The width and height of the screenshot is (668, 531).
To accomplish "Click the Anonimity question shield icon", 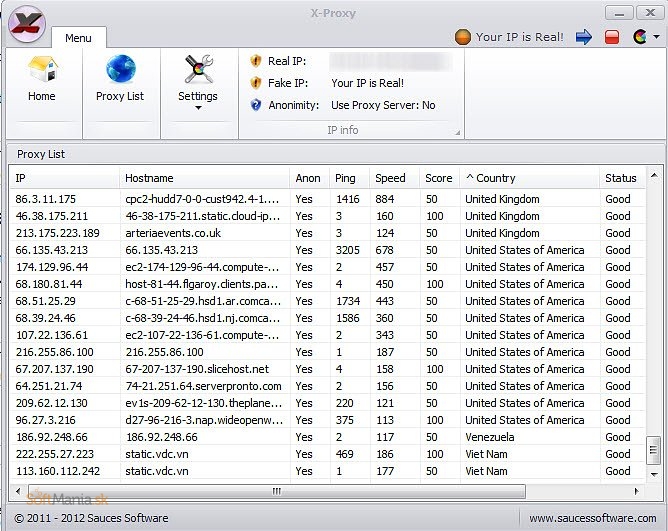I will (256, 105).
